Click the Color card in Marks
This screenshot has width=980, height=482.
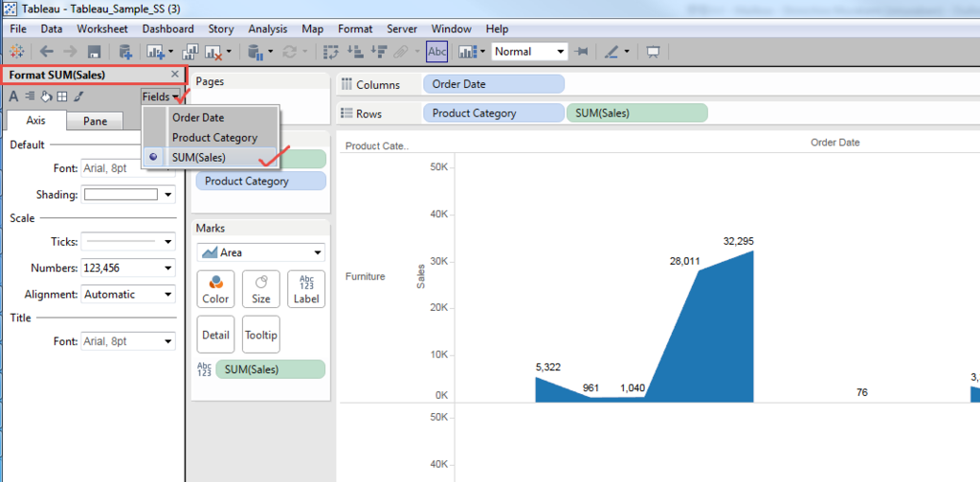(215, 290)
